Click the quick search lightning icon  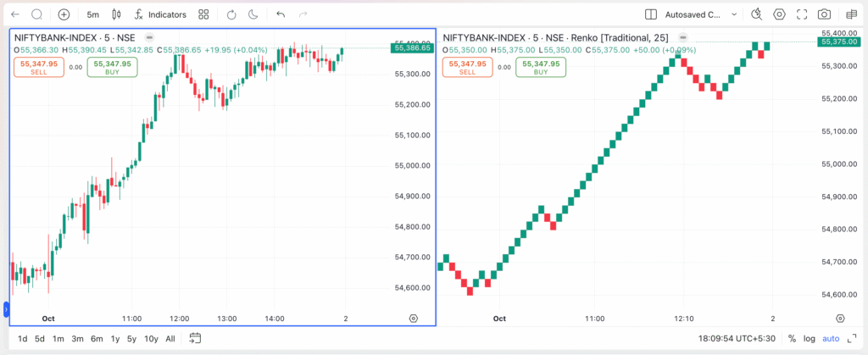coord(757,14)
